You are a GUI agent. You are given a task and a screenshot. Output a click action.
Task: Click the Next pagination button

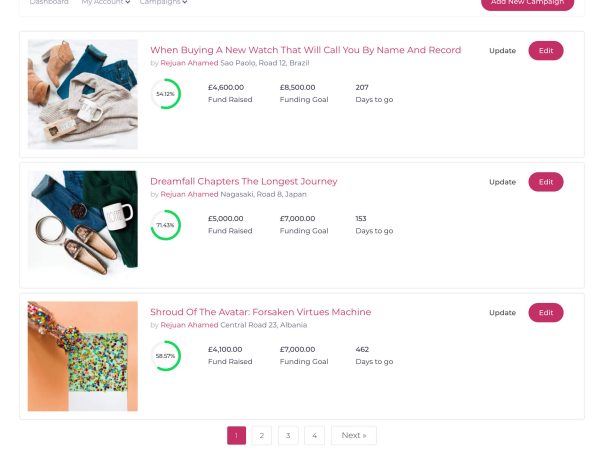point(354,435)
